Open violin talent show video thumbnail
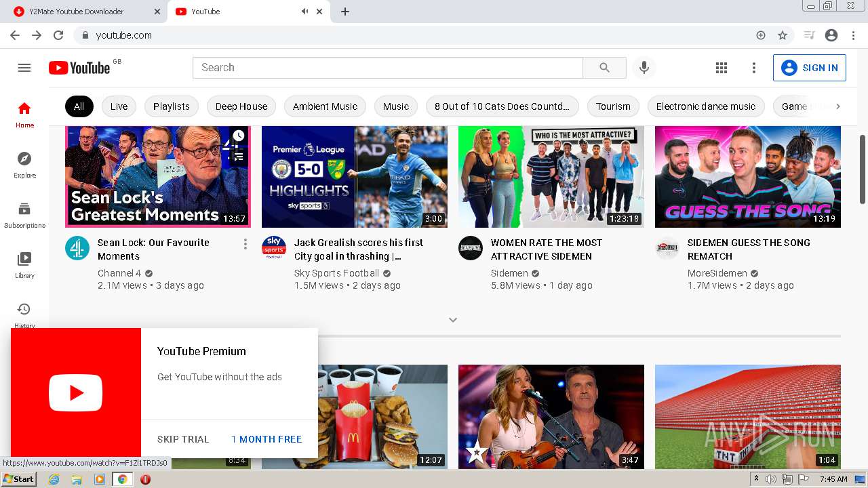 click(x=551, y=417)
